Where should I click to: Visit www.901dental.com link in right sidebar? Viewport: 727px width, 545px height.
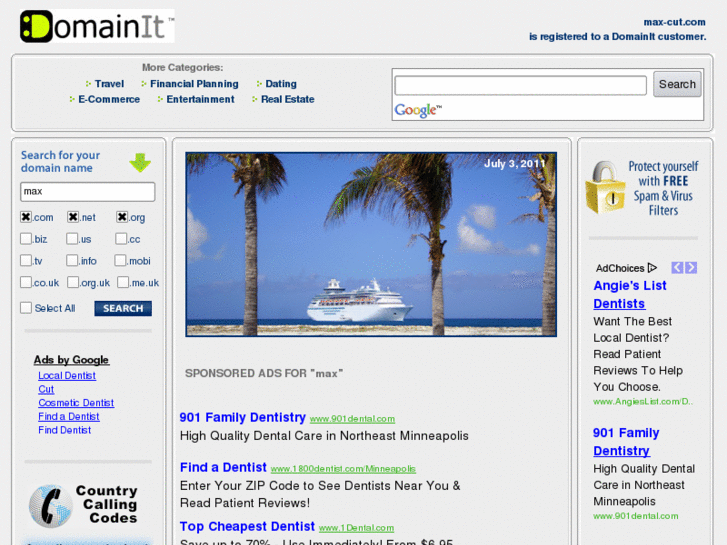tap(636, 516)
